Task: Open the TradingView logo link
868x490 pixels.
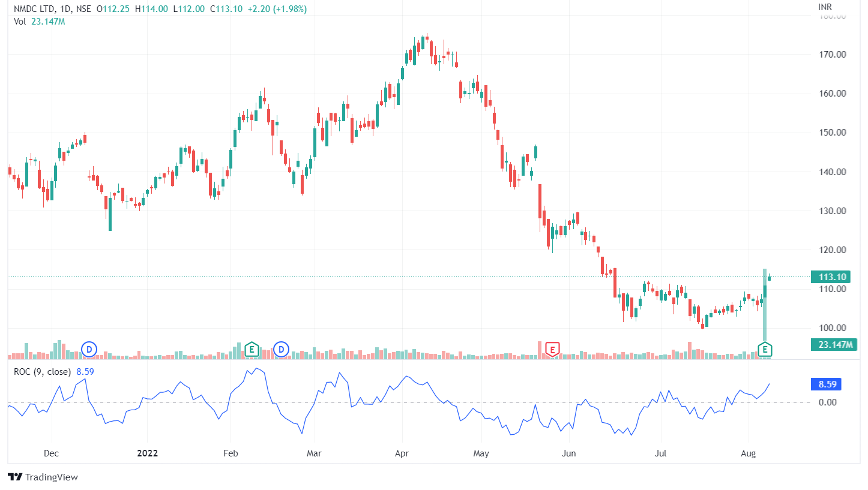Action: click(43, 477)
